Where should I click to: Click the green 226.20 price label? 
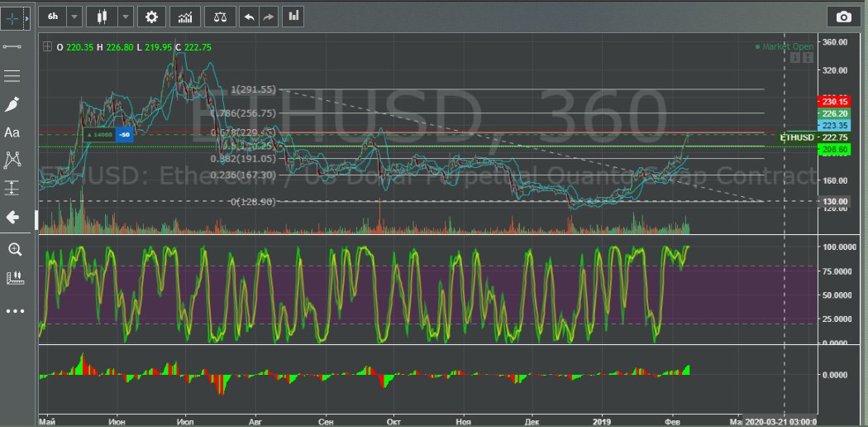[x=832, y=113]
